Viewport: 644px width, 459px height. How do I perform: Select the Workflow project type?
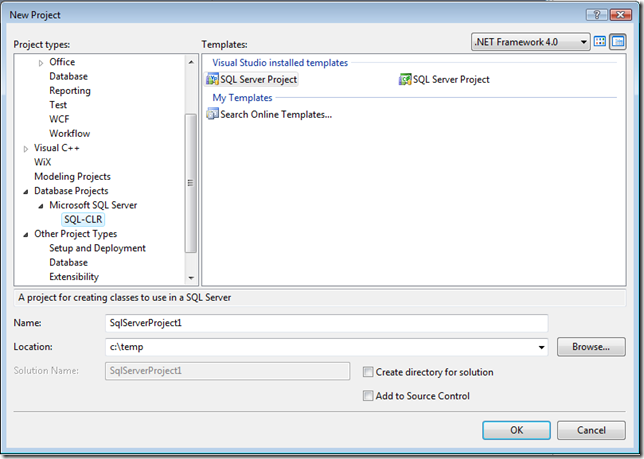point(69,133)
